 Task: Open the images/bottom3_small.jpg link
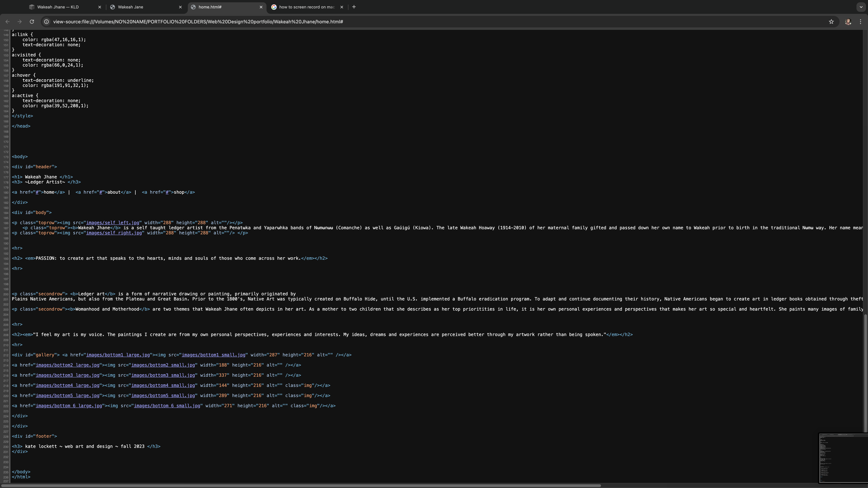coord(163,375)
